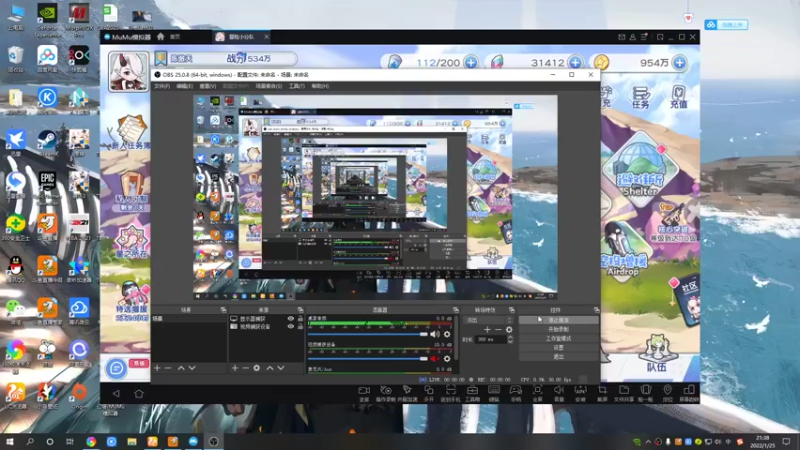Add a source with the sources plus button
Screen dimensions: 800x450
click(x=235, y=368)
